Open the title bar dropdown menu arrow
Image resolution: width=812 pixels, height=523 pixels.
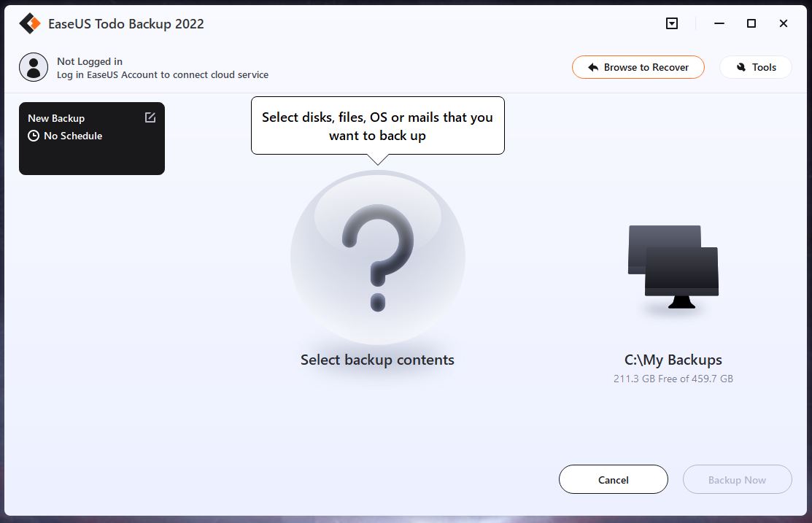click(672, 23)
